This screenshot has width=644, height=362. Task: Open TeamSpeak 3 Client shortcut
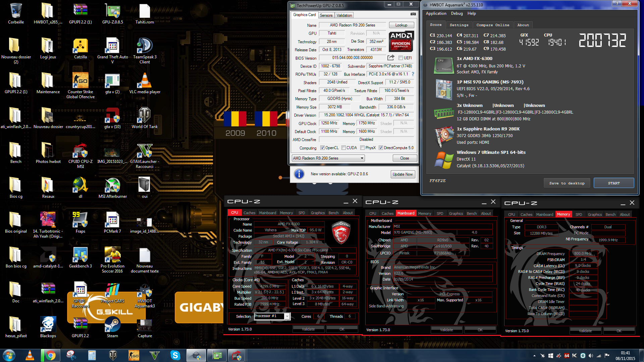coord(145,50)
